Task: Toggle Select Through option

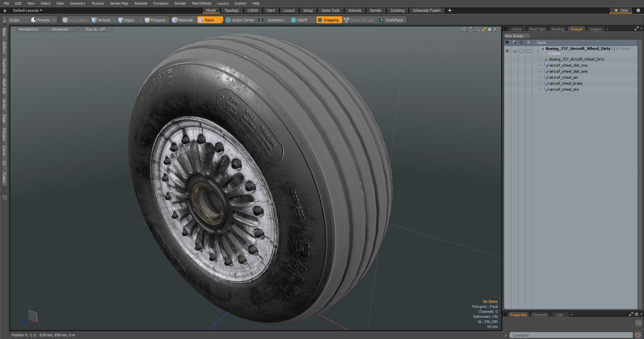Action: [359, 20]
